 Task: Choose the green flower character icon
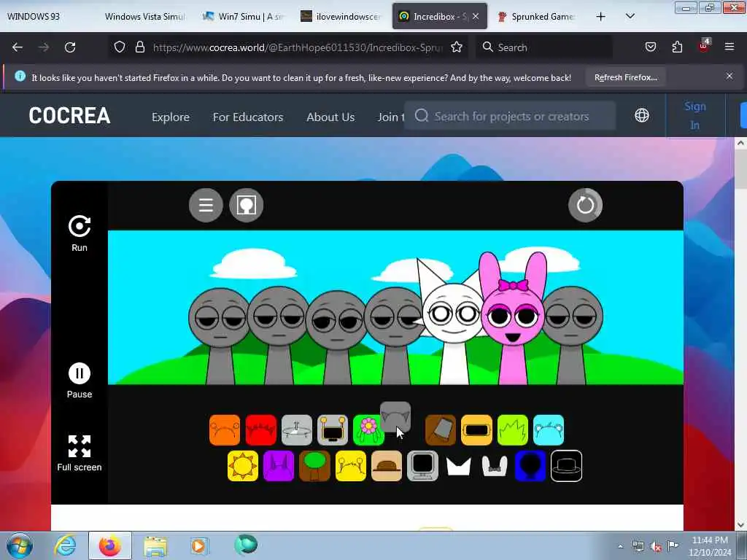click(368, 430)
